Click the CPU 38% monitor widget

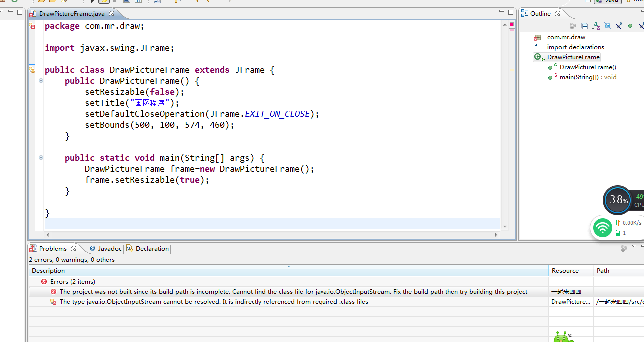[x=618, y=200]
